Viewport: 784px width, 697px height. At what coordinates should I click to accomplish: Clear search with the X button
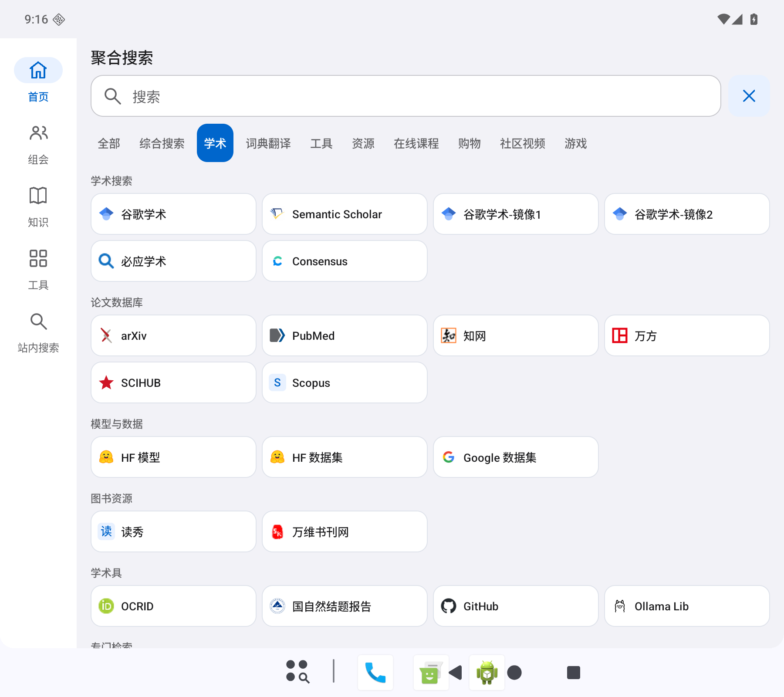749,96
